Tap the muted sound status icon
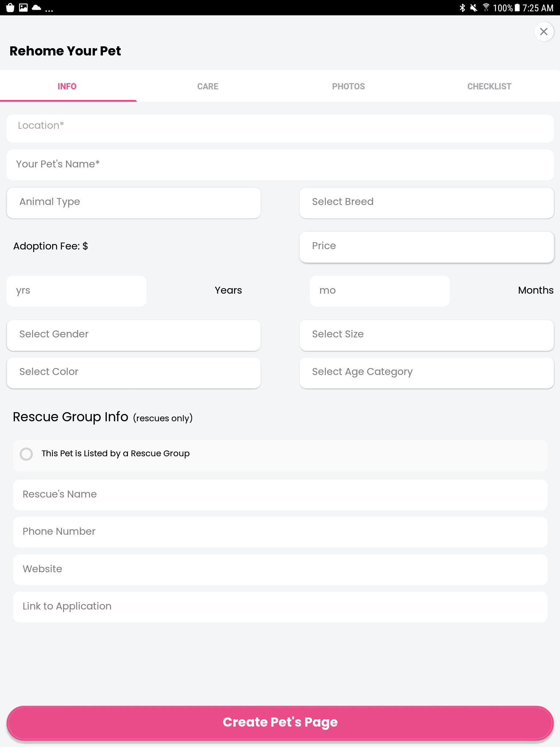Image resolution: width=560 pixels, height=747 pixels. point(474,8)
